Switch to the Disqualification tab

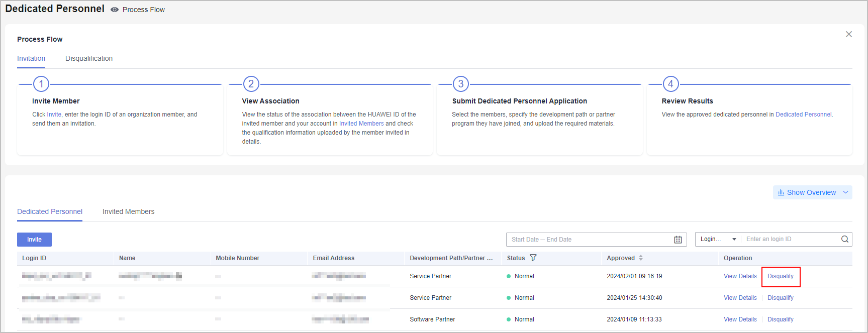pos(89,58)
